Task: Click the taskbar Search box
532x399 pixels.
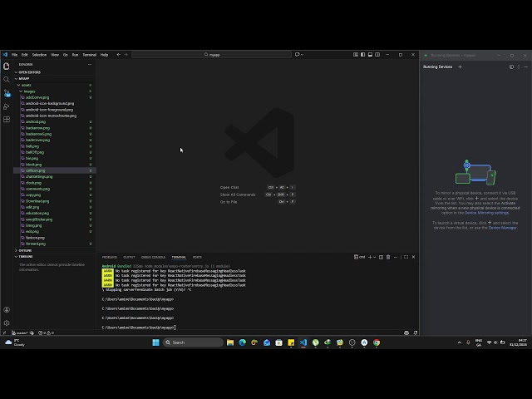Action: tap(193, 342)
